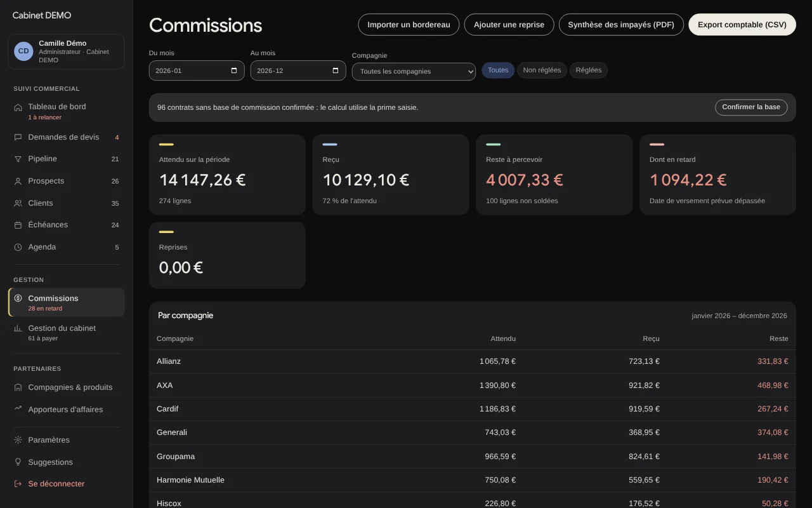Filter by Réglées commissions
Image resolution: width=812 pixels, height=508 pixels.
(x=589, y=70)
